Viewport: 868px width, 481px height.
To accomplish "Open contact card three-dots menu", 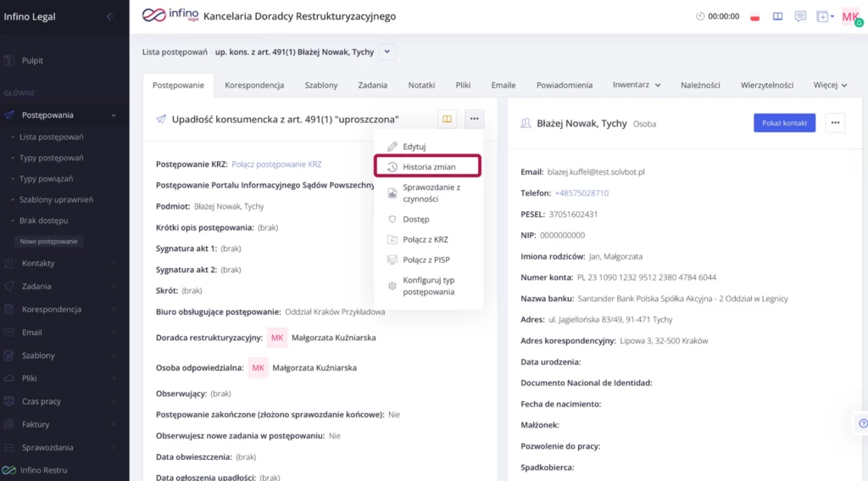I will click(835, 123).
